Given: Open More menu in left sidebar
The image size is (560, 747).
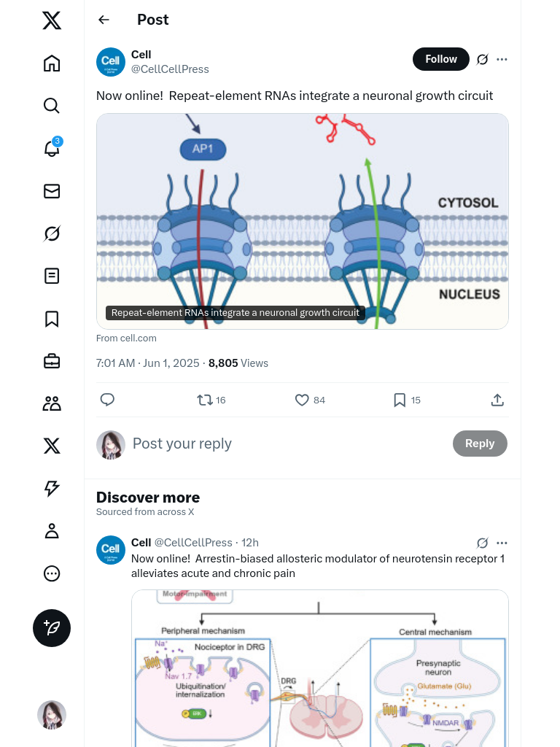Looking at the screenshot, I should pyautogui.click(x=52, y=573).
